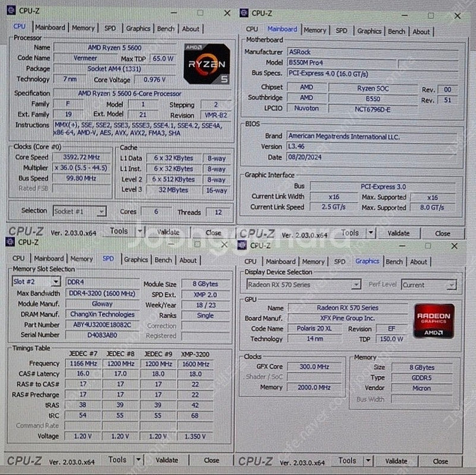Click Tools button in CPU window
Viewport: 476px width, 475px height.
click(x=119, y=231)
